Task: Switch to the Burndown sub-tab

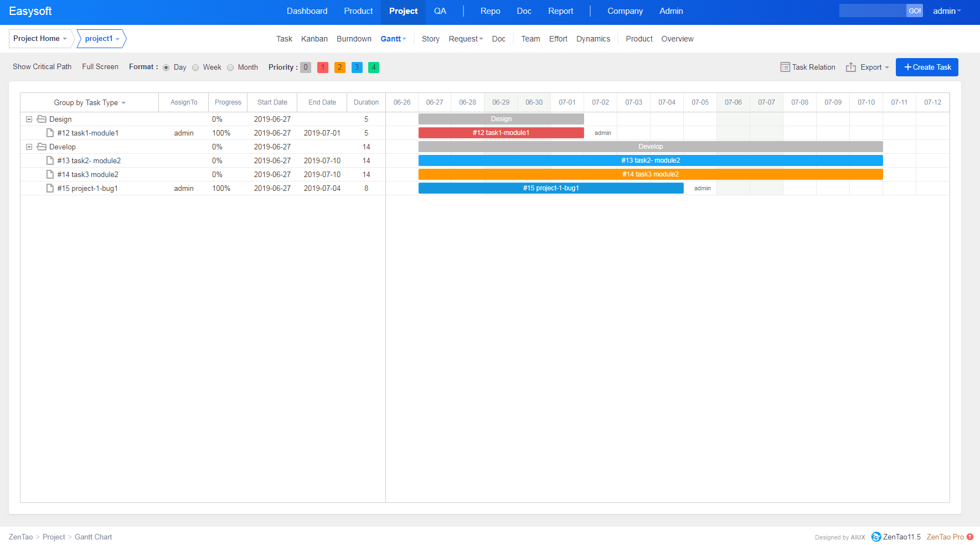Action: click(354, 39)
